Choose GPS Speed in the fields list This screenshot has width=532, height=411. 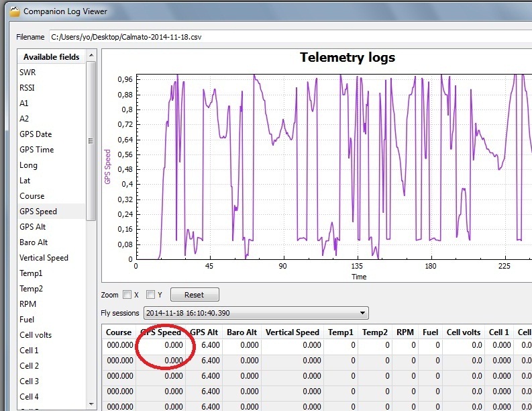tap(38, 212)
